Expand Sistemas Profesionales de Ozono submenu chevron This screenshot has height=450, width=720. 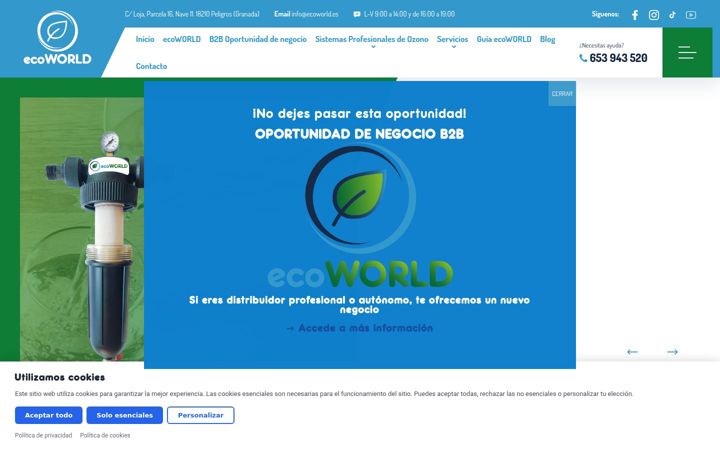coord(373,47)
